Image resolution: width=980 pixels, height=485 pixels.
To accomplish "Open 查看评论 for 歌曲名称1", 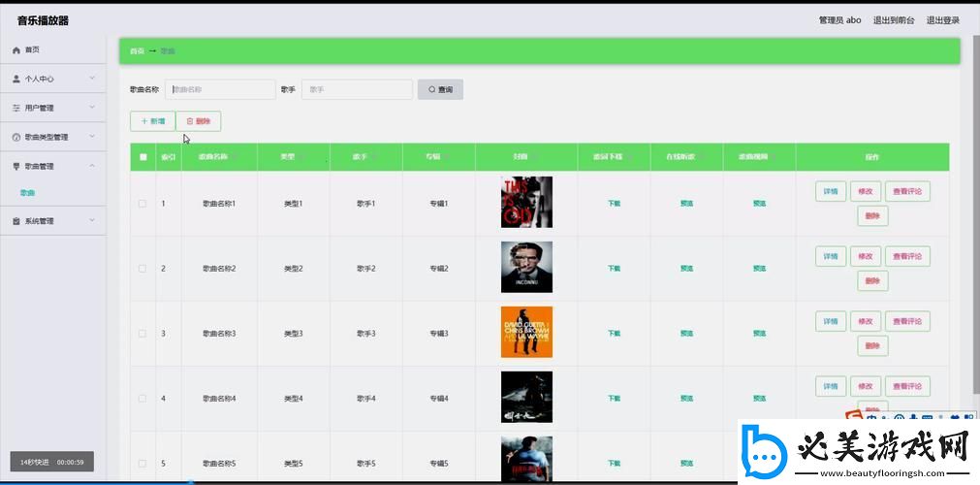I will pos(907,191).
